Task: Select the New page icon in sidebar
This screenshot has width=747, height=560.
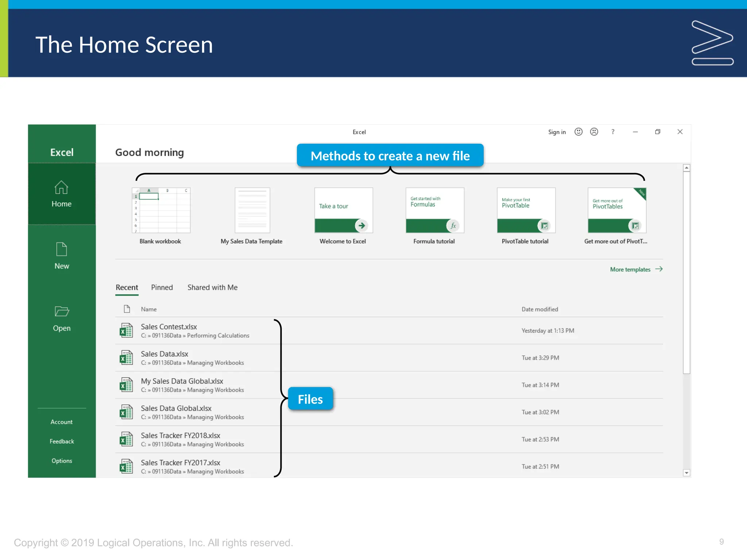Action: [x=62, y=249]
